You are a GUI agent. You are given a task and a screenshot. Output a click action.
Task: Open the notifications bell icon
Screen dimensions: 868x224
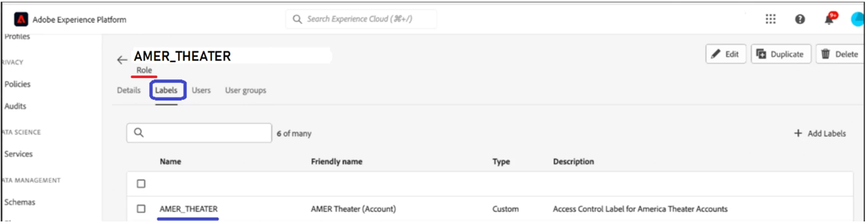pos(829,20)
